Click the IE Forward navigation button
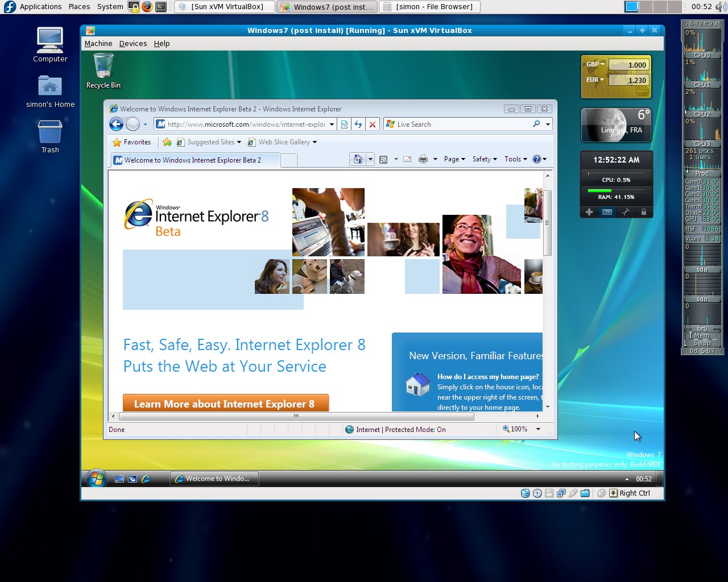The width and height of the screenshot is (728, 582). (133, 124)
